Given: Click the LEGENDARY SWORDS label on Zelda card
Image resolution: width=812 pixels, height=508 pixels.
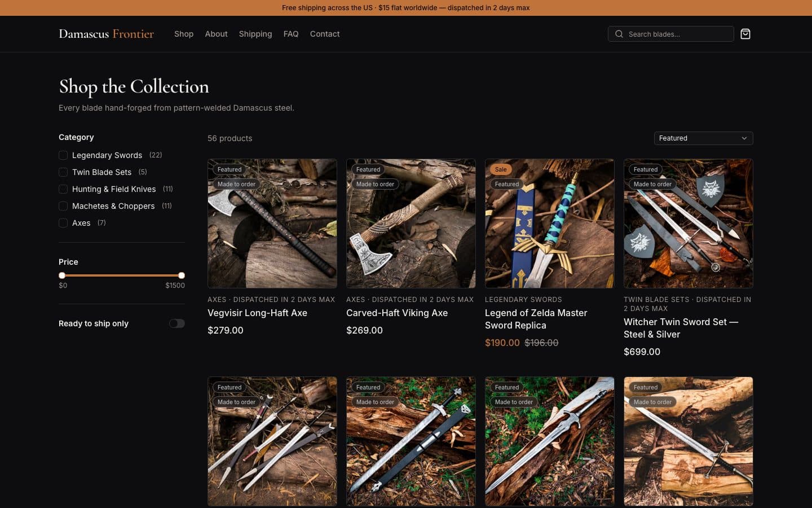Looking at the screenshot, I should point(523,300).
